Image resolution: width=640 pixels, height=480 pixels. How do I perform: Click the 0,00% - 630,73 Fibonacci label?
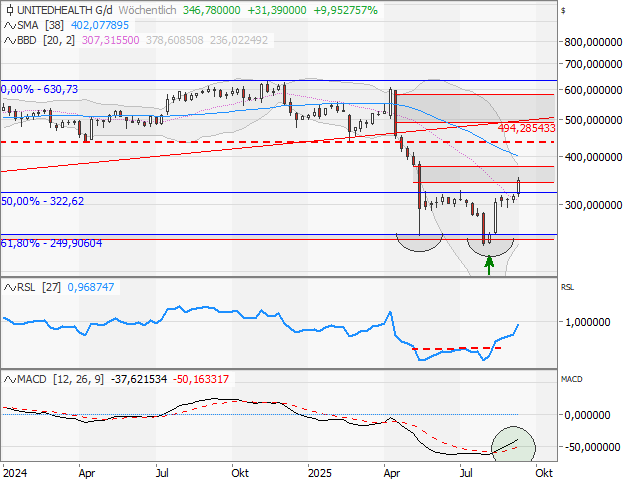(39, 89)
